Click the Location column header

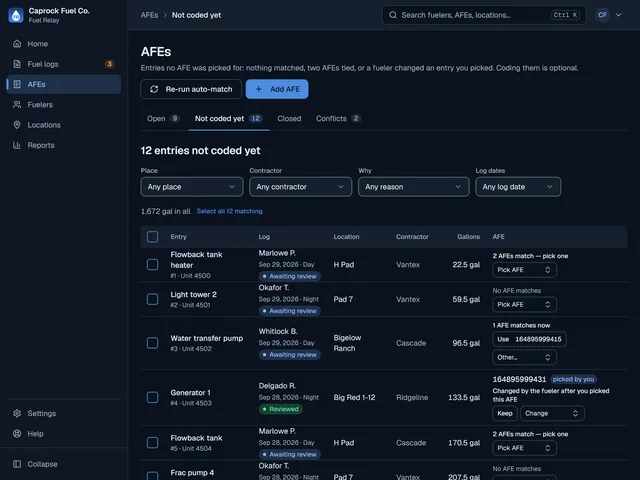pyautogui.click(x=346, y=237)
